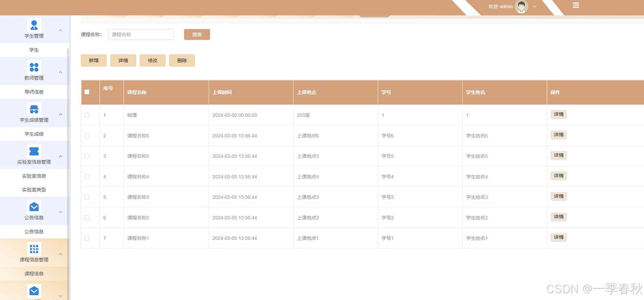Open the 实验室信息 submenu item
Viewport: 644px width, 300px height.
[x=34, y=176]
